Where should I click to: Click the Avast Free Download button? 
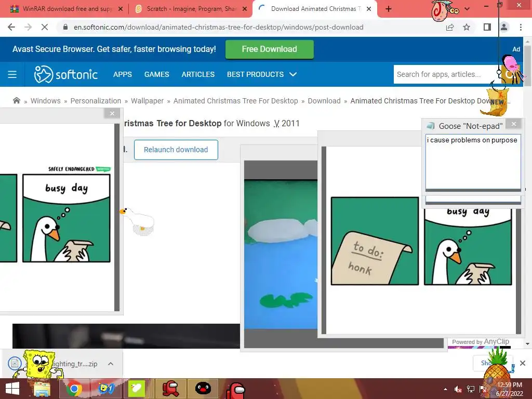coord(270,49)
